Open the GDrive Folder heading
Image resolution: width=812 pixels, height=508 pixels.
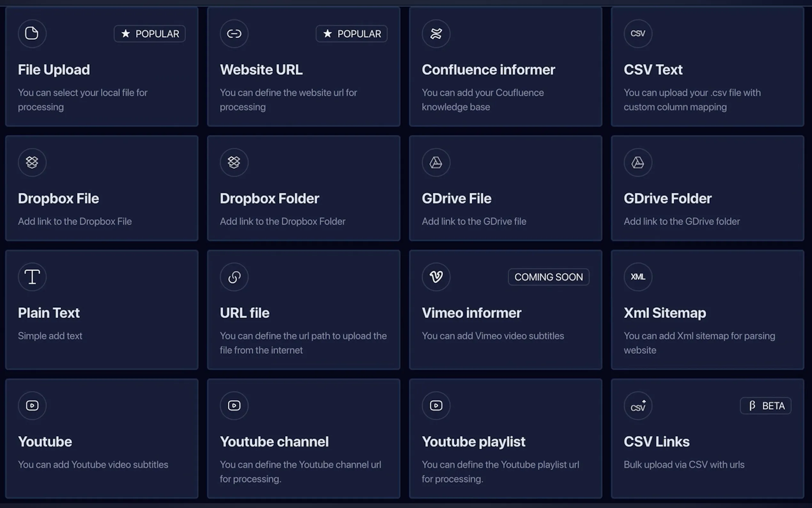pyautogui.click(x=668, y=199)
